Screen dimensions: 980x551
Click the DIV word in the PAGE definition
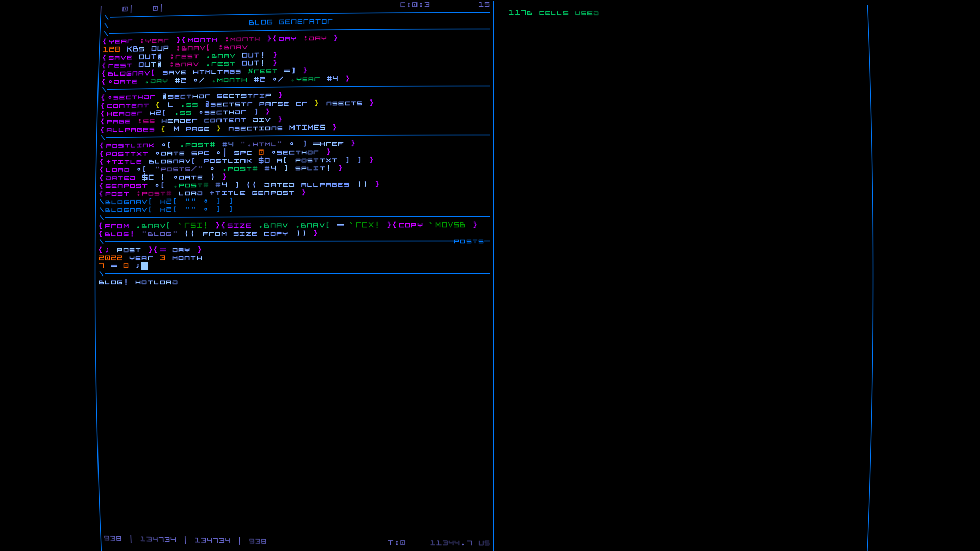point(262,120)
